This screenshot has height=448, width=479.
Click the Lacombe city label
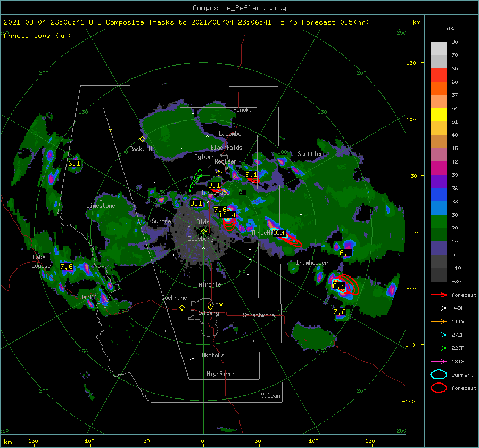tap(230, 134)
